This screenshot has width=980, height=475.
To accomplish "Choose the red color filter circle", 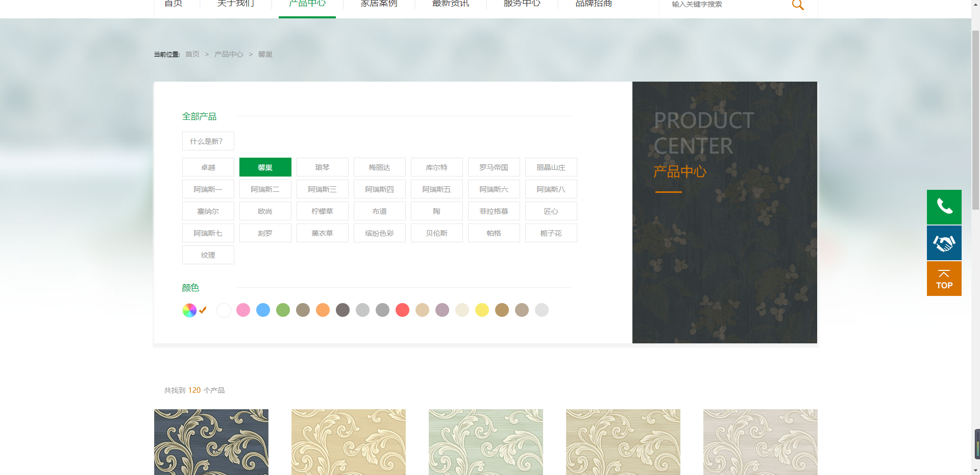I will pyautogui.click(x=403, y=310).
